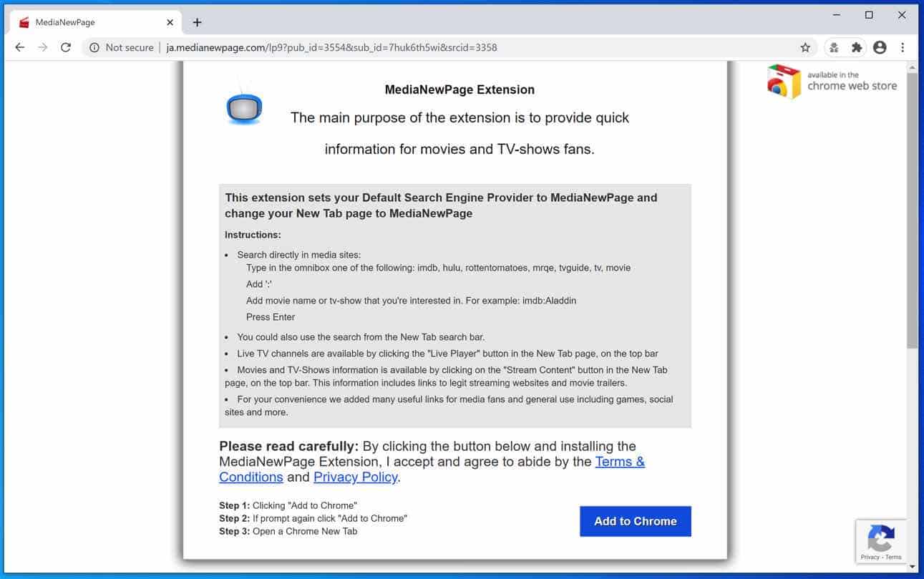924x579 pixels.
Task: Click the MediaNewPage tab favicon
Action: (x=24, y=22)
